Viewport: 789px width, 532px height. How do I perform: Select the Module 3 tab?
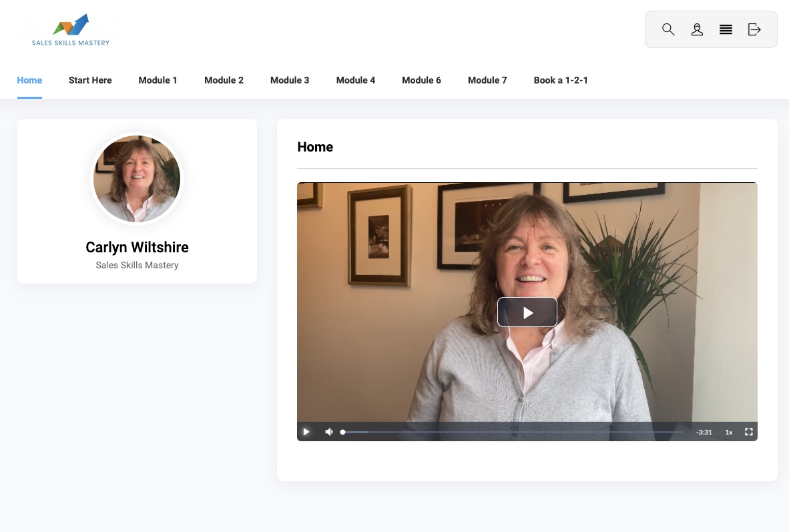coord(290,80)
